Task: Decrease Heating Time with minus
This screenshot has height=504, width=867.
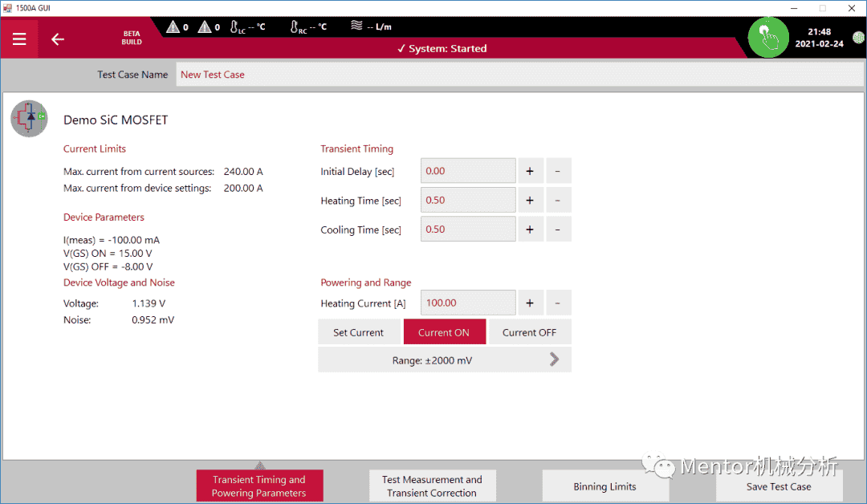Action: (557, 200)
